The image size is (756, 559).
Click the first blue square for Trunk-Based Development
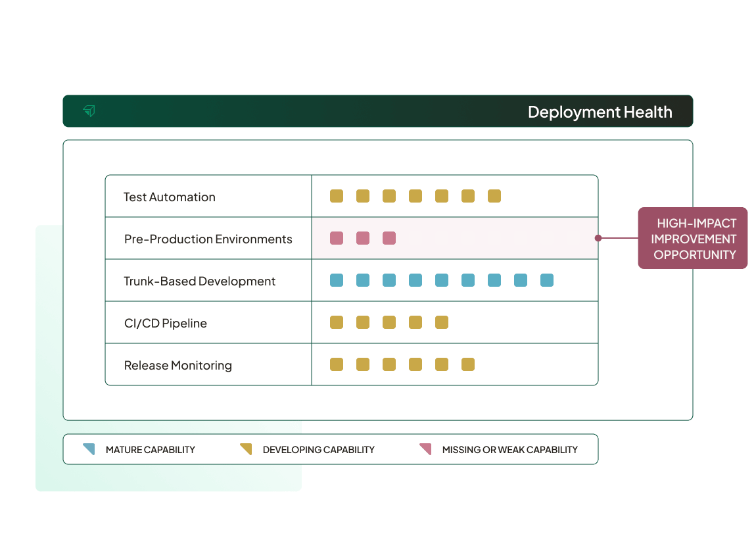point(337,279)
